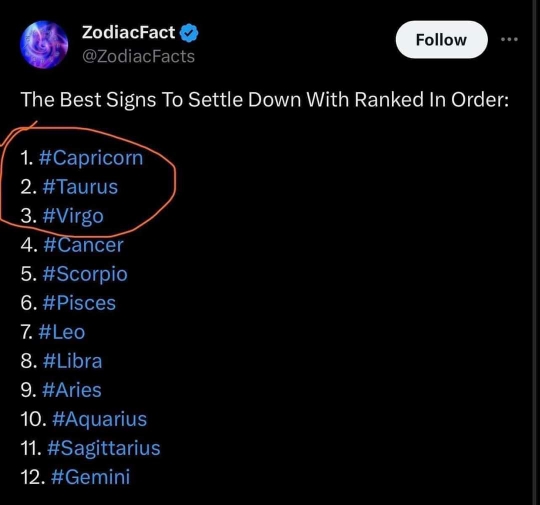540x505 pixels.
Task: Open the #Pisces hashtag
Action: click(x=79, y=303)
